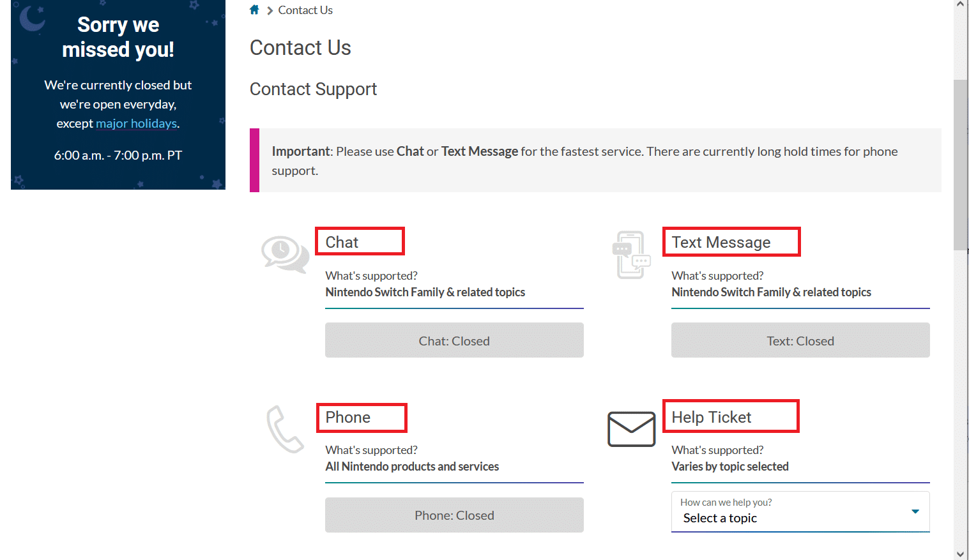The width and height of the screenshot is (969, 560).
Task: Open the major holidays link
Action: [x=136, y=123]
